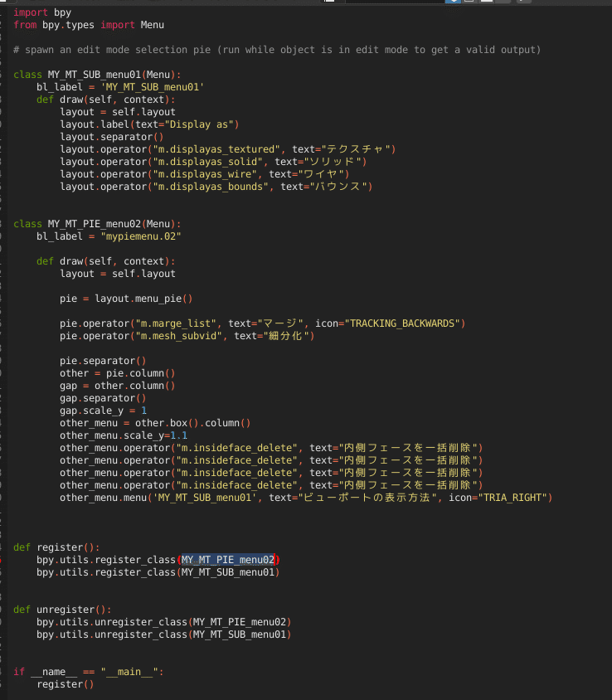The width and height of the screenshot is (612, 700).
Task: Click the gap.separator() line
Action: (x=103, y=398)
